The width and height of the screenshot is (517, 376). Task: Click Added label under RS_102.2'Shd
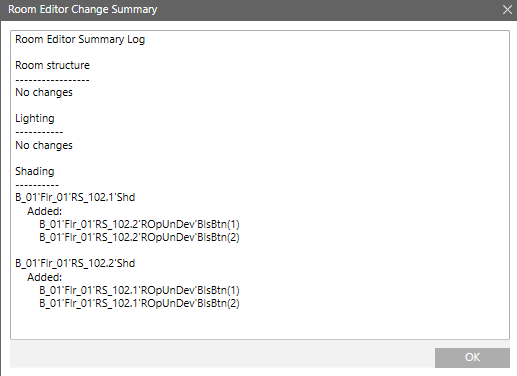pyautogui.click(x=45, y=277)
